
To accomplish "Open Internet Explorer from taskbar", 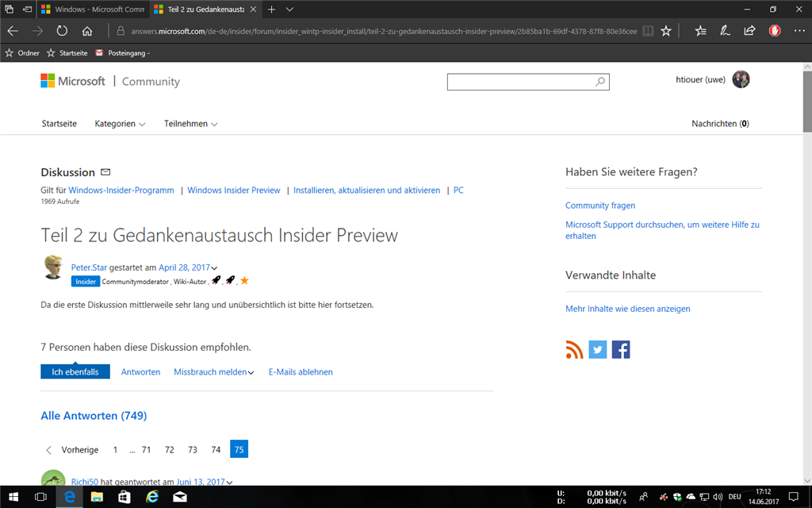I will tap(152, 497).
